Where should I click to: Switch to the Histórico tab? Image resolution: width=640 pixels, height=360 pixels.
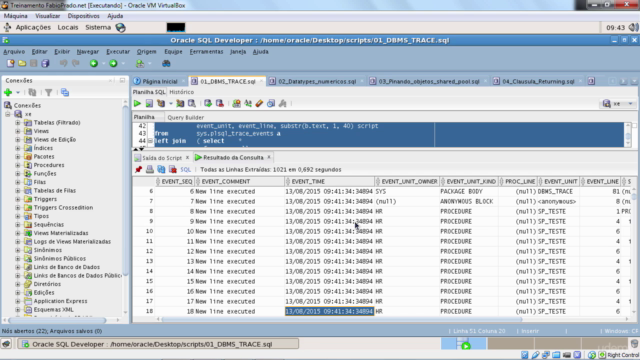tap(182, 92)
